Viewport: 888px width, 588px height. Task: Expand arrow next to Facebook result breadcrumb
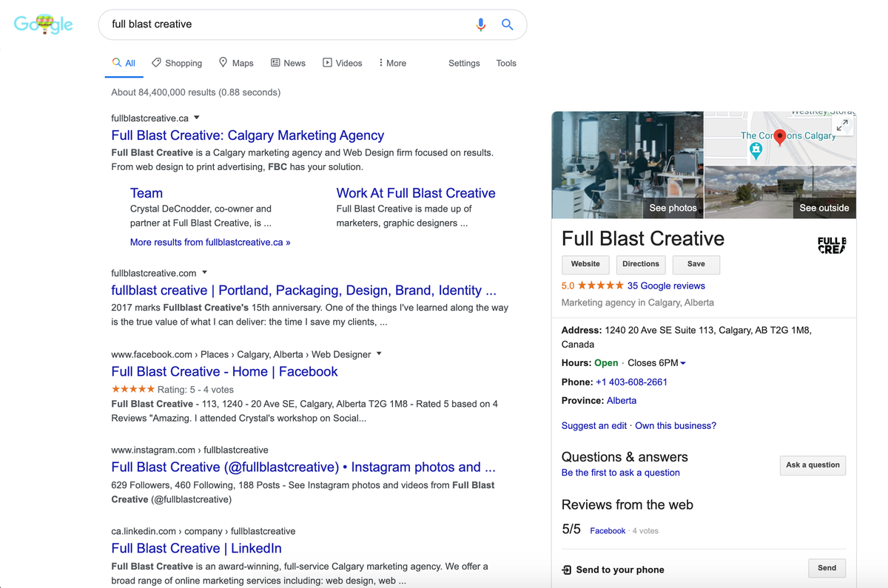point(379,354)
